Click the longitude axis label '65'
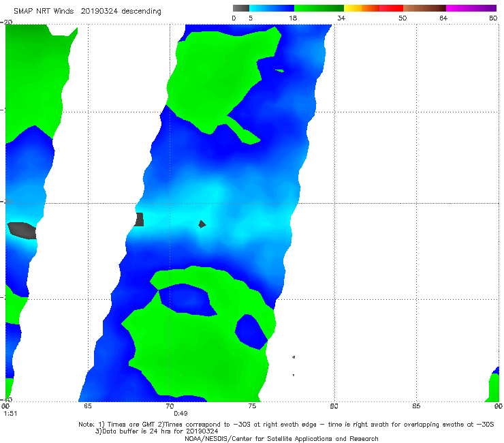 click(x=88, y=406)
